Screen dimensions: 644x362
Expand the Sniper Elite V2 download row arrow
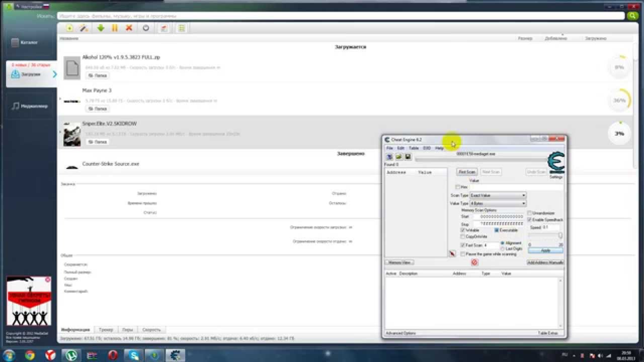(x=60, y=132)
